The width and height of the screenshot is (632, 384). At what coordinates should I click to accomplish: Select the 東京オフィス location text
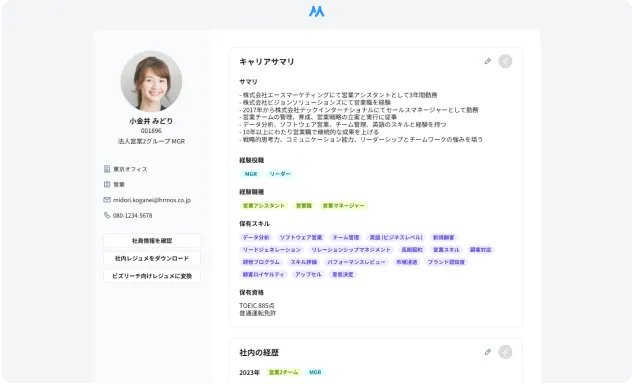pos(130,169)
